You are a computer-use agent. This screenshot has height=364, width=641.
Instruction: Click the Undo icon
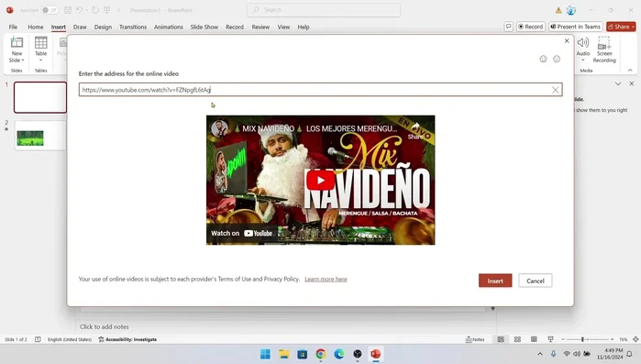point(79,10)
